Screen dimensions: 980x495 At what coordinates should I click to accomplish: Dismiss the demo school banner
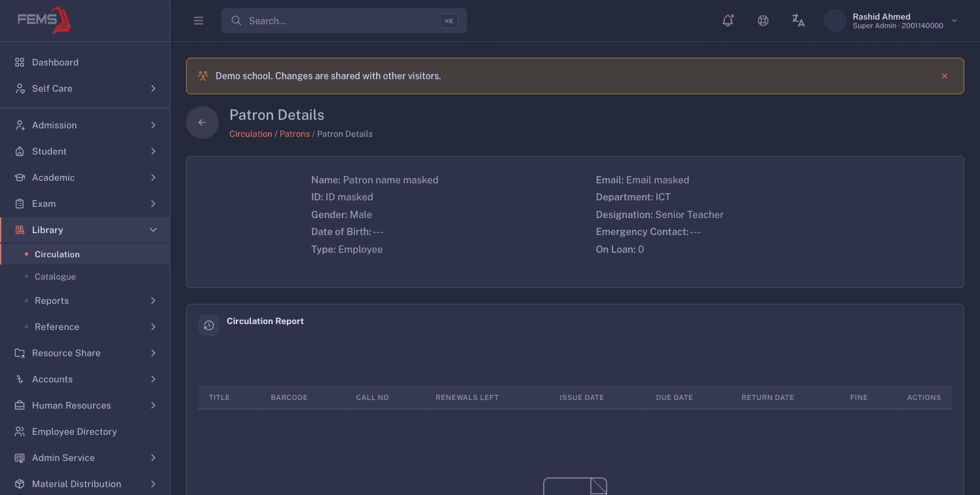pyautogui.click(x=945, y=76)
